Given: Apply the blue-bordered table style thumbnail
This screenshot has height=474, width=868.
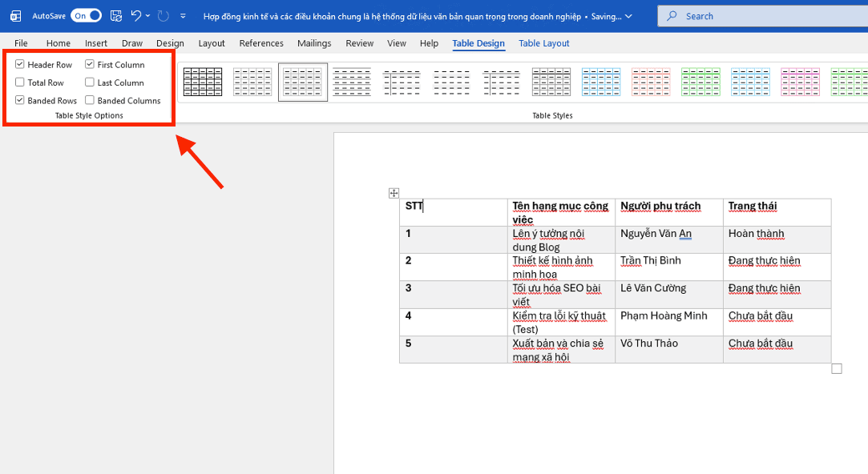Looking at the screenshot, I should pyautogui.click(x=600, y=82).
